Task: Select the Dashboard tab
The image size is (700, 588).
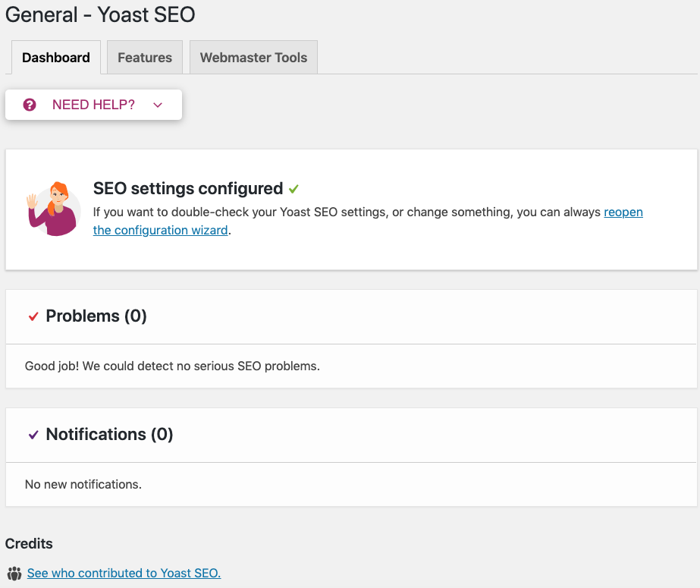Action: coord(56,58)
